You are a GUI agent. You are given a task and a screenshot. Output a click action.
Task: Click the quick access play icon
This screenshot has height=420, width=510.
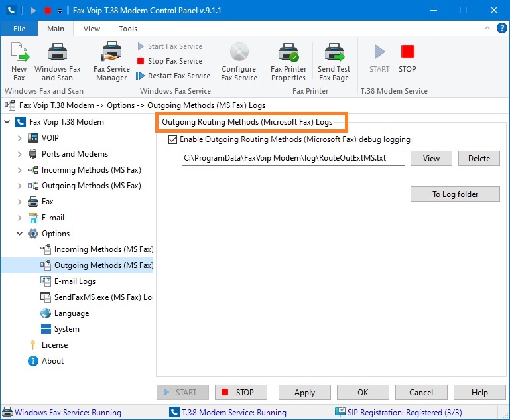coord(33,11)
